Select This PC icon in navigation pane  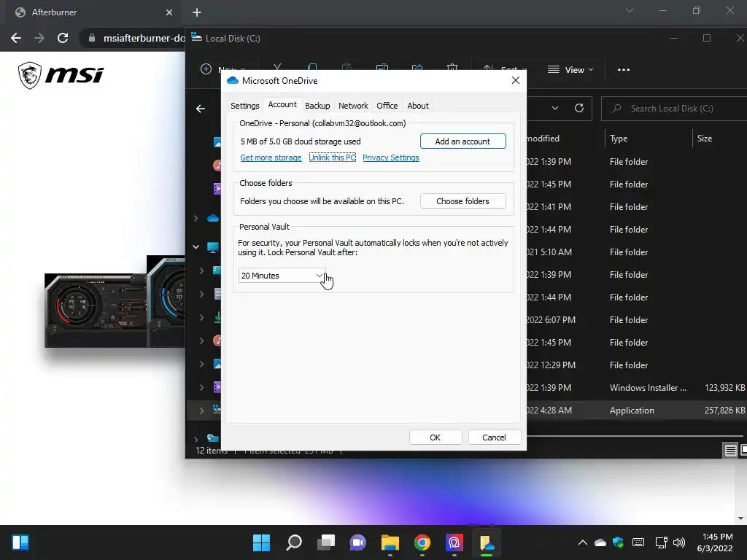[213, 247]
